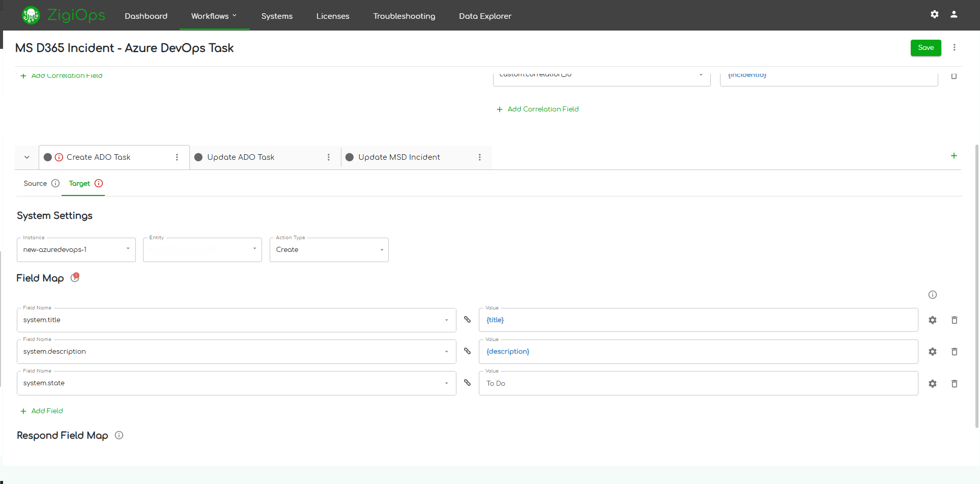Open the settings gear in top bar

click(935, 14)
